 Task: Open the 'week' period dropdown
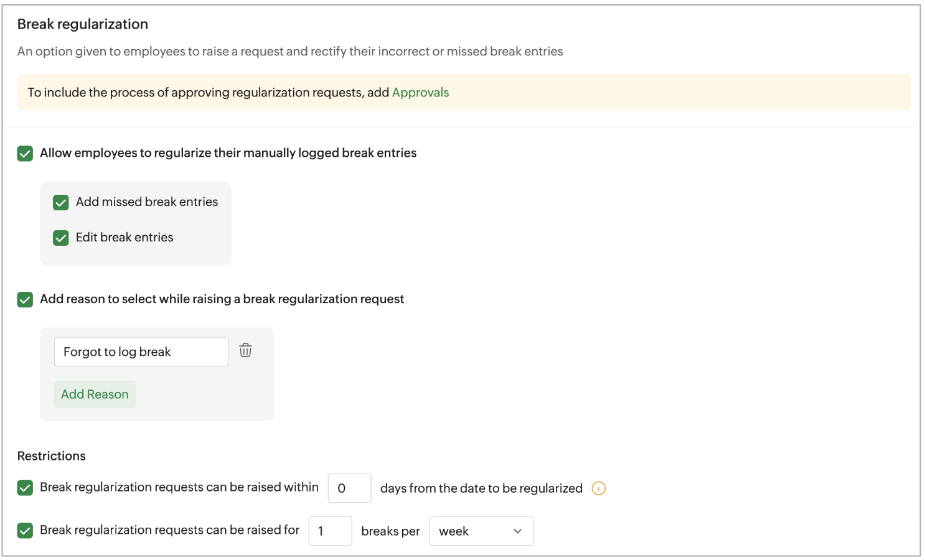(481, 531)
